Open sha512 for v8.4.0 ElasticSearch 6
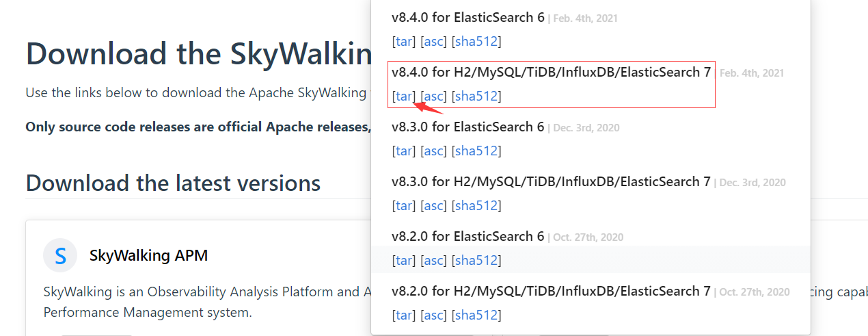The width and height of the screenshot is (868, 336). (x=476, y=41)
